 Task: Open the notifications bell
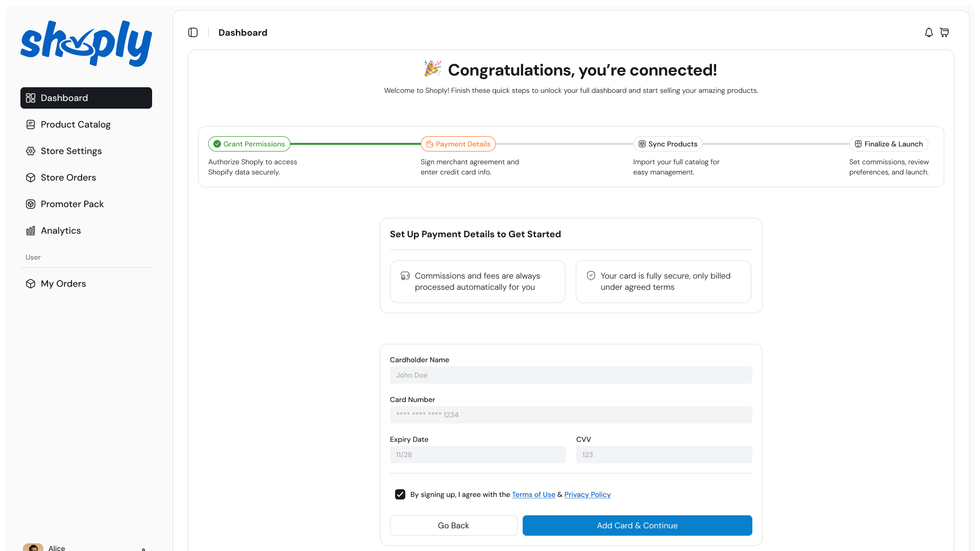pos(929,33)
